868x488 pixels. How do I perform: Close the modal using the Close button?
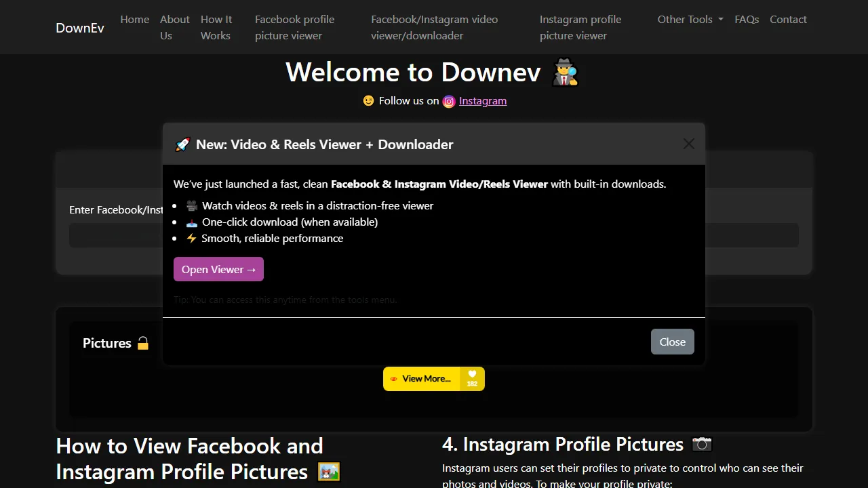coord(672,342)
